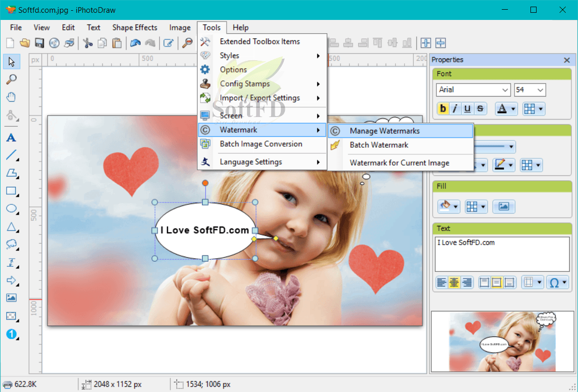The height and width of the screenshot is (392, 578).
Task: Paste from clipboard using toolbar icon
Action: (x=117, y=43)
